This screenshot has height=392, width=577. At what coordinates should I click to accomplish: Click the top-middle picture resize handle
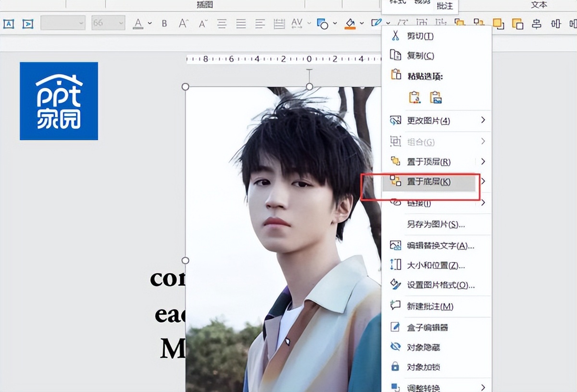[309, 86]
